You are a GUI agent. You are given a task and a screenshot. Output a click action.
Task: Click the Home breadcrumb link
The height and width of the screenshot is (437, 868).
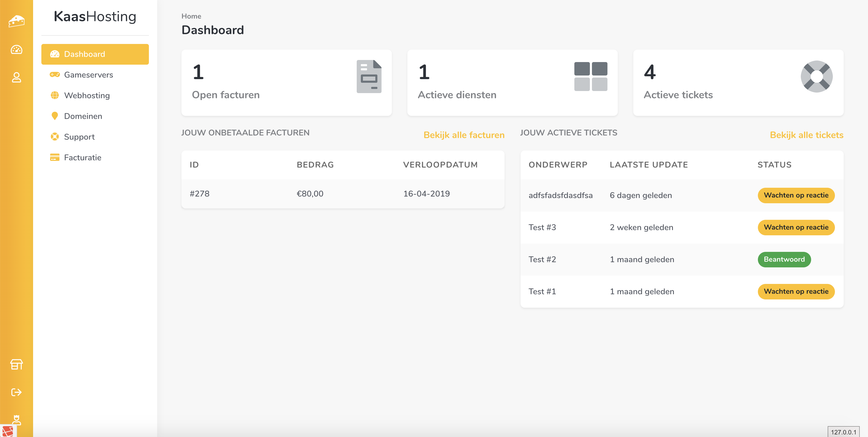191,16
